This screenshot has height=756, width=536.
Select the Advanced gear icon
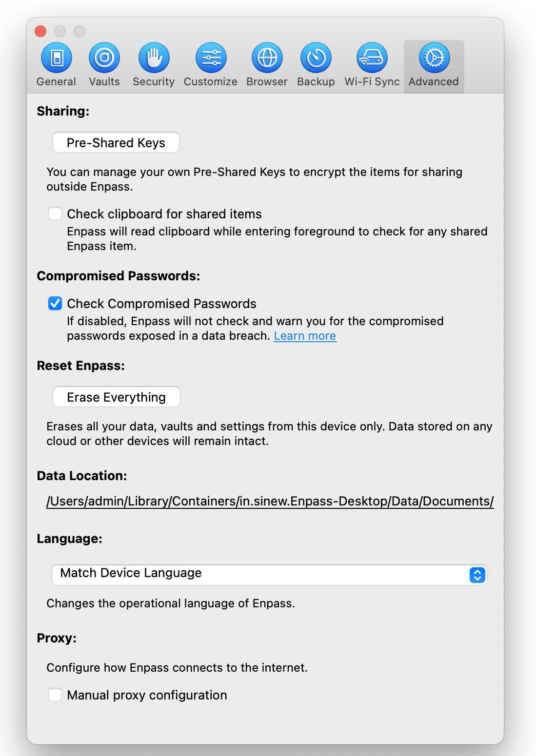tap(434, 58)
